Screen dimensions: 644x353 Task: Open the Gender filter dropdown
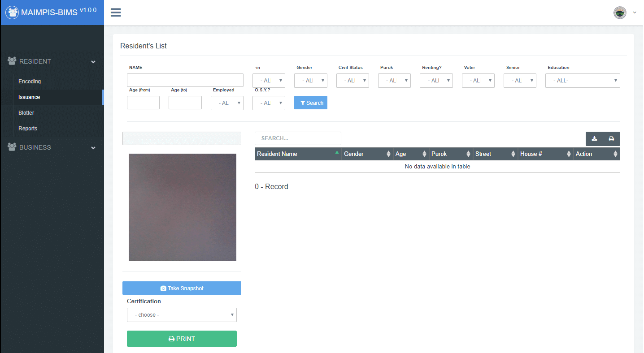[x=310, y=81]
